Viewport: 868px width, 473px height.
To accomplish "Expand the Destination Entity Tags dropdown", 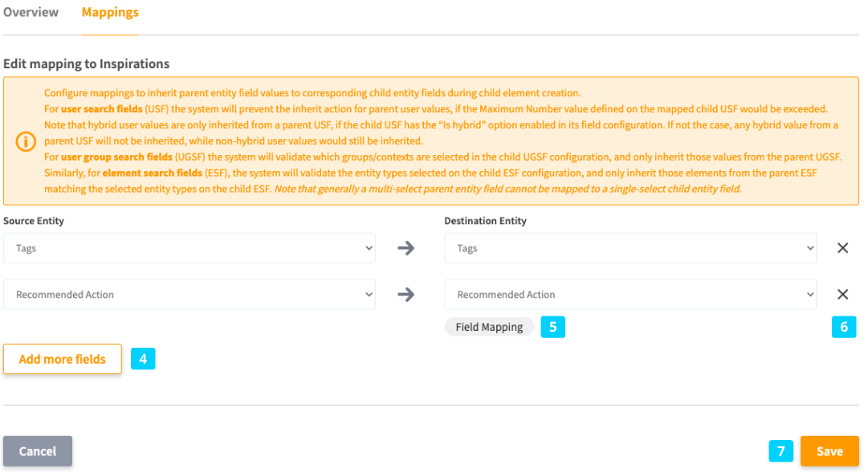I will 630,248.
